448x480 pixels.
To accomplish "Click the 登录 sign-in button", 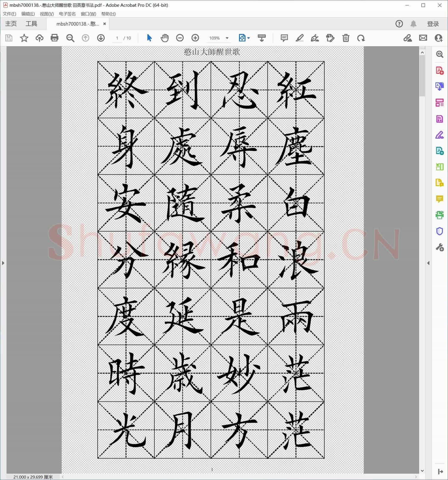I will tap(433, 24).
